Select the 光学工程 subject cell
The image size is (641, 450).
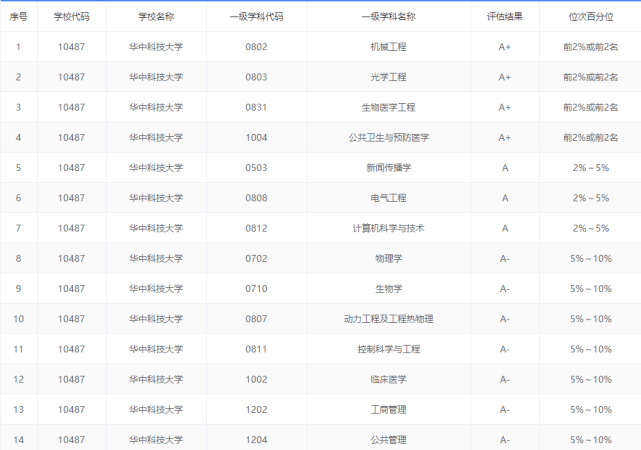(x=388, y=77)
